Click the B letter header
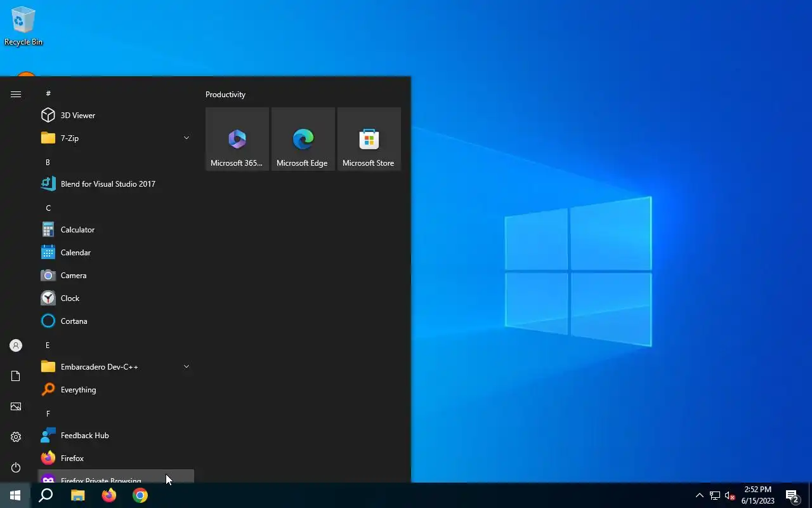The width and height of the screenshot is (812, 508). click(x=48, y=163)
